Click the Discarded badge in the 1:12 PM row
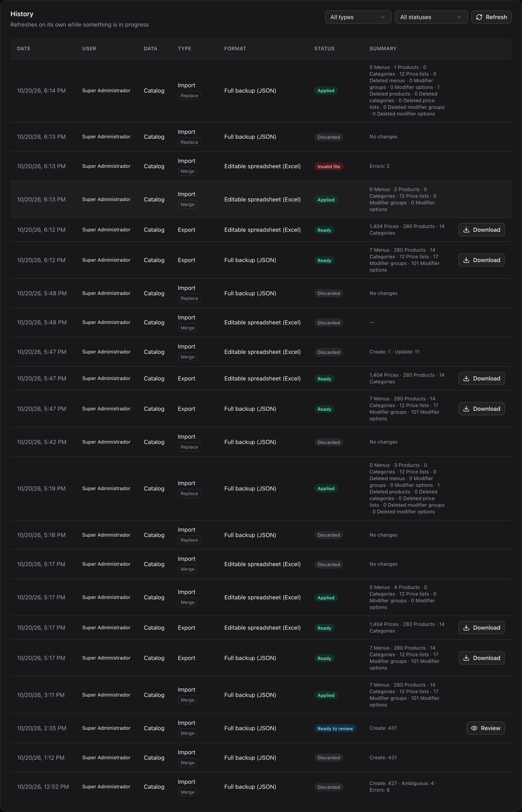The width and height of the screenshot is (522, 812). coord(329,758)
